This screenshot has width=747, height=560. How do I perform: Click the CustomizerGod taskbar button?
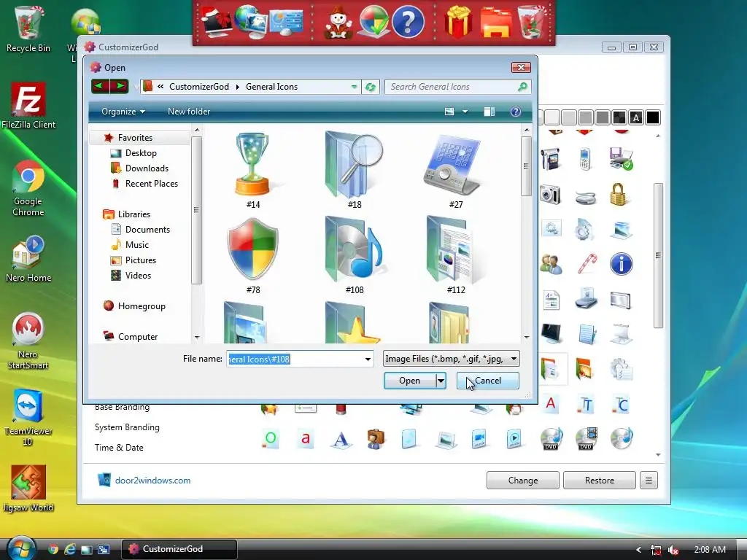pyautogui.click(x=179, y=549)
